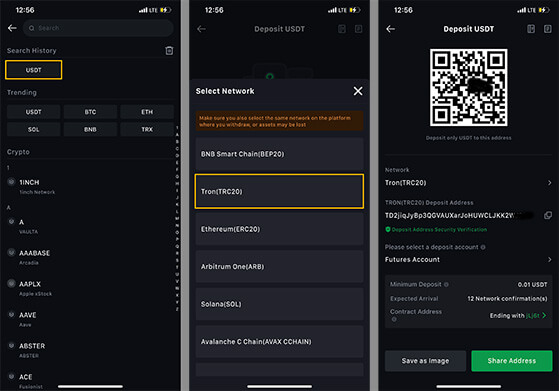559x391 pixels.
Task: Delete search history with the trash icon
Action: tap(169, 51)
